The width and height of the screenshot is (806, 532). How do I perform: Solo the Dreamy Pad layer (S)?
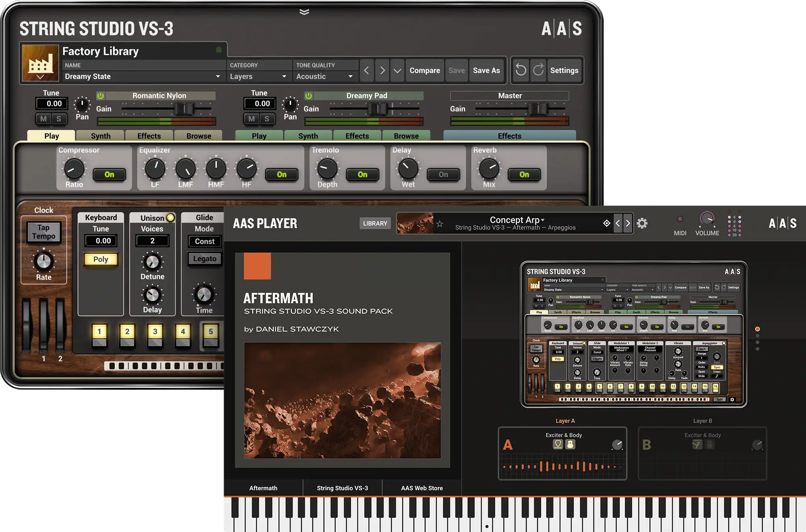[x=266, y=118]
